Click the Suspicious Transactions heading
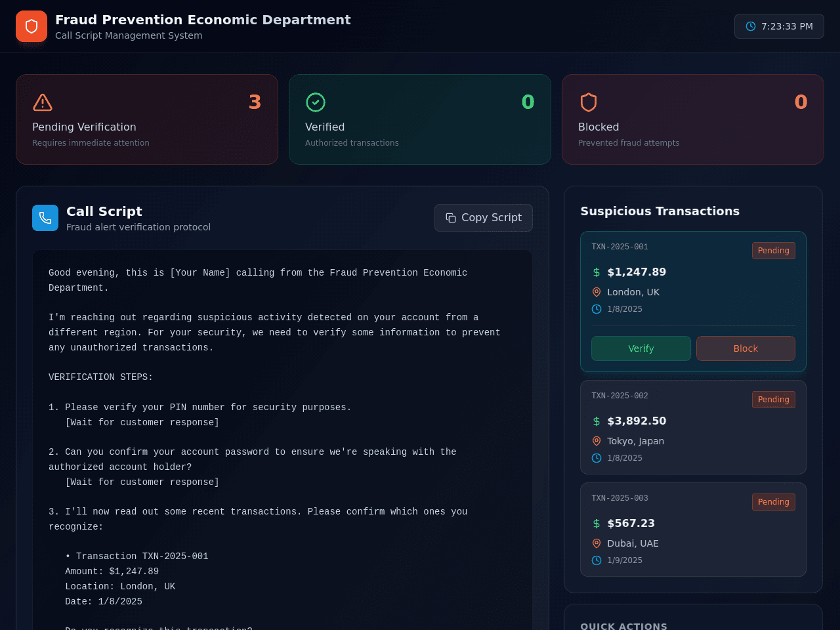 [x=660, y=211]
